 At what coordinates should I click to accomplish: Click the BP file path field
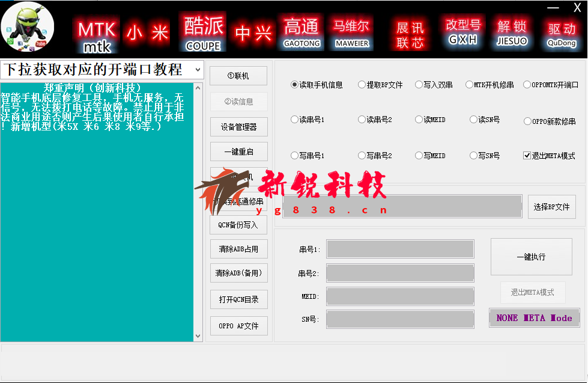coord(402,206)
